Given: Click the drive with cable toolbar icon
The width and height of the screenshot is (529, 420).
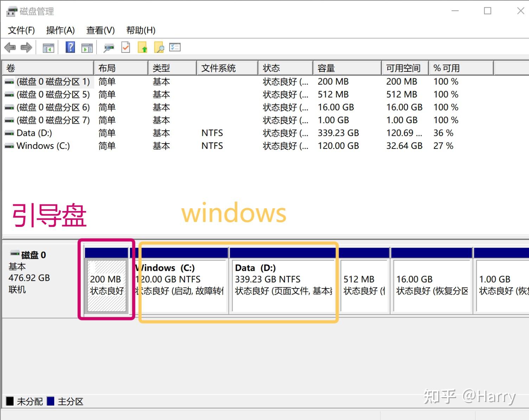Looking at the screenshot, I should click(x=109, y=48).
